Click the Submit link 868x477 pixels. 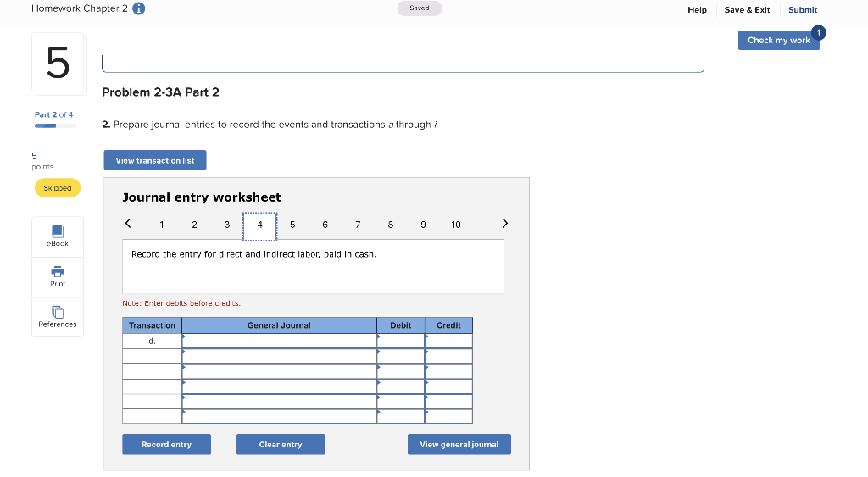[x=803, y=10]
